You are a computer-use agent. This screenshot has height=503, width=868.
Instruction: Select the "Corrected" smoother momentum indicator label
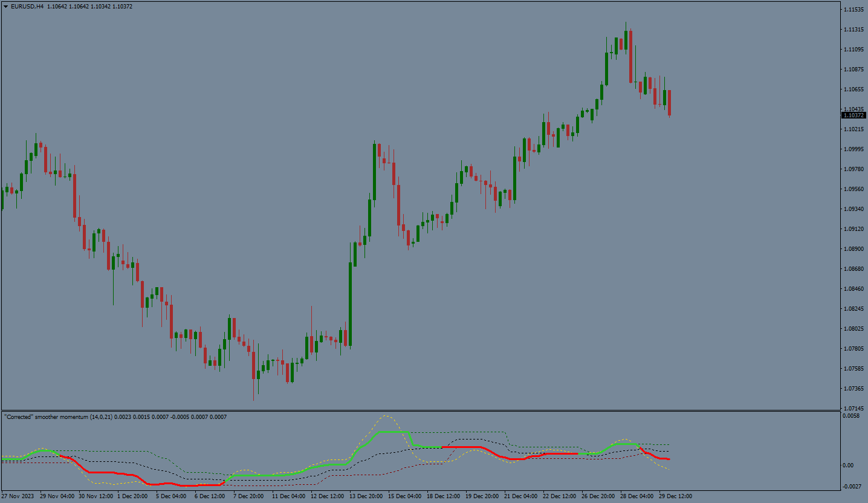115,417
